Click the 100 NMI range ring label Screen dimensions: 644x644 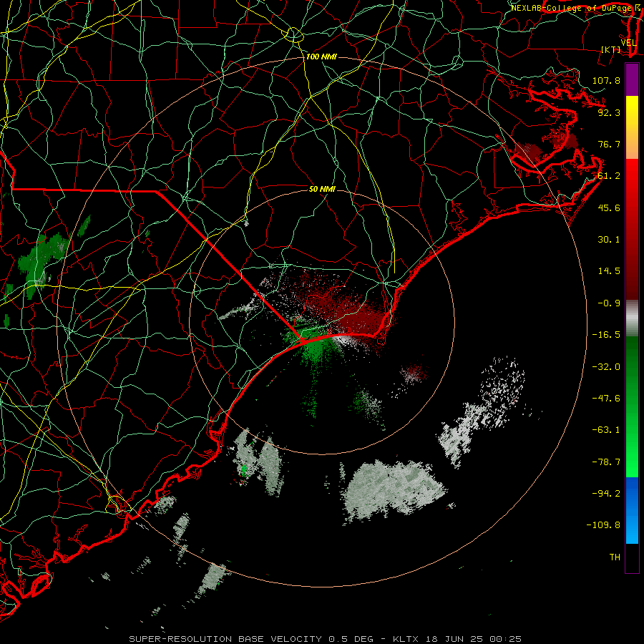tap(321, 57)
